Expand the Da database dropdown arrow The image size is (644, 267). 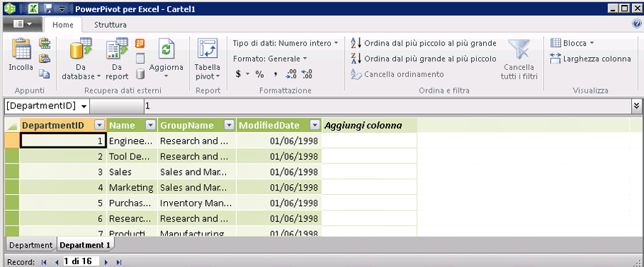(99, 76)
